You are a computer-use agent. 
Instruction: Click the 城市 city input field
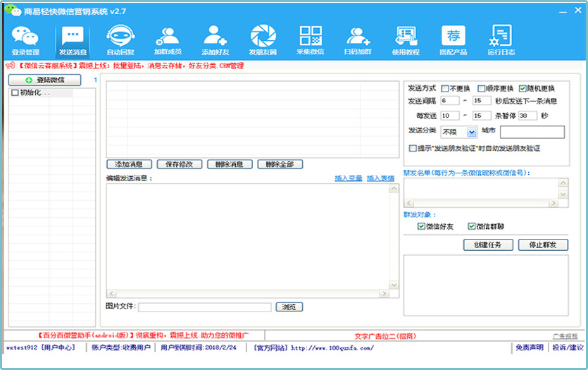[x=532, y=132]
